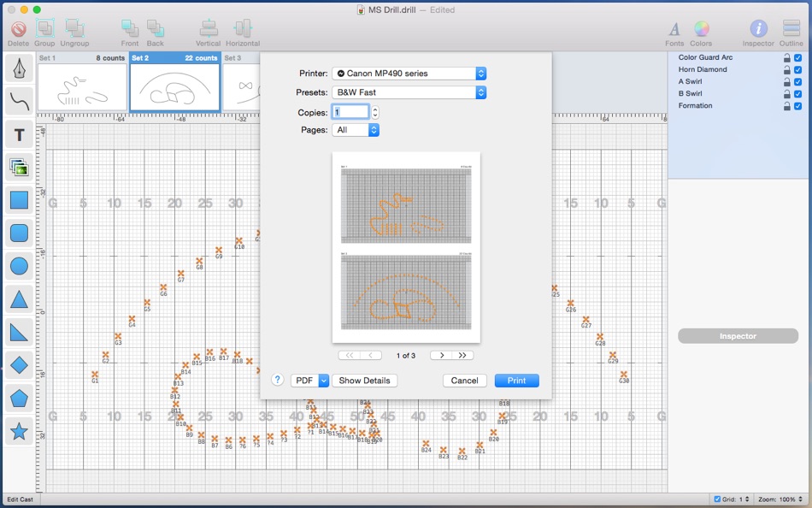Toggle the Outline panel icon
This screenshot has height=508, width=812.
791,28
